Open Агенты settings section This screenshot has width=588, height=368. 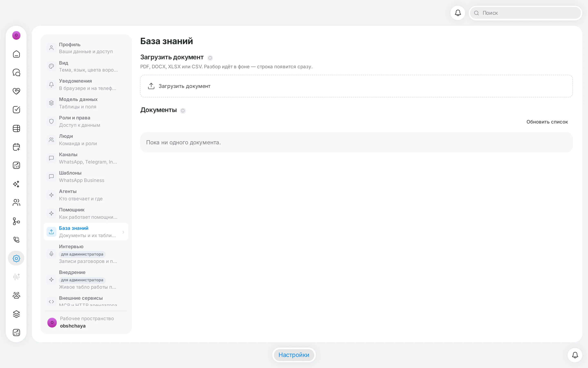coord(86,195)
